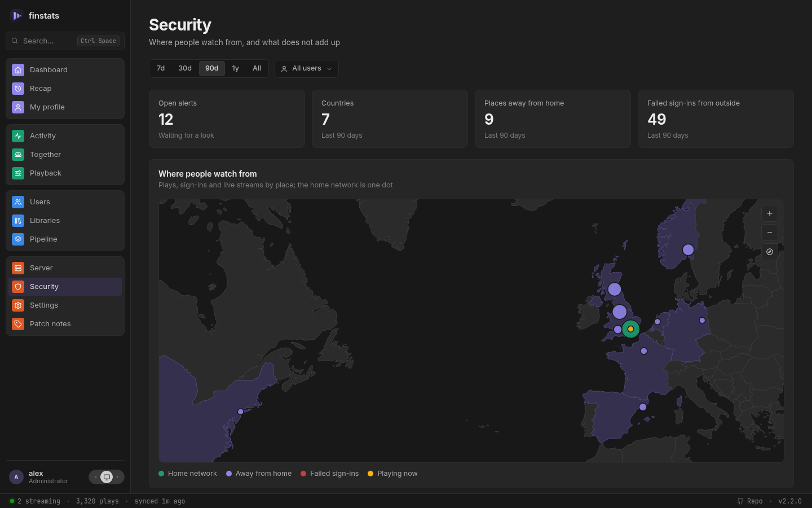This screenshot has height=508, width=812.
Task: Select the system theme monitor toggle
Action: click(x=107, y=477)
